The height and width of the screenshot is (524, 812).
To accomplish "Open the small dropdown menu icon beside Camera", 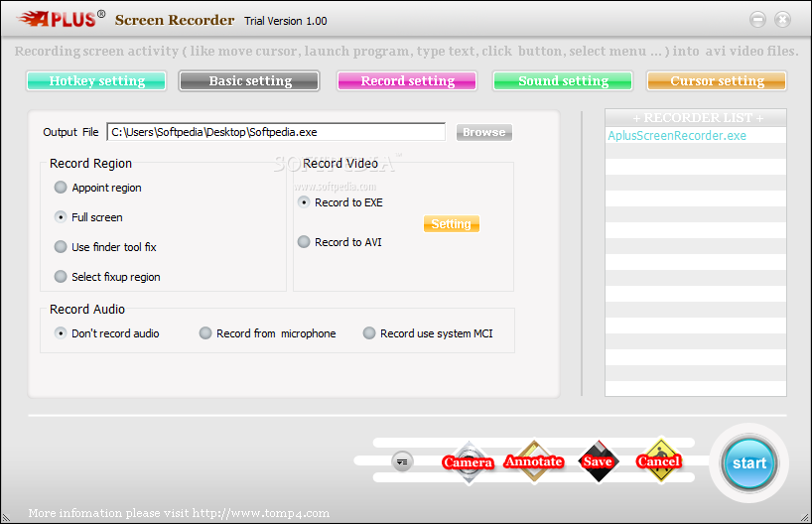I will [x=402, y=461].
